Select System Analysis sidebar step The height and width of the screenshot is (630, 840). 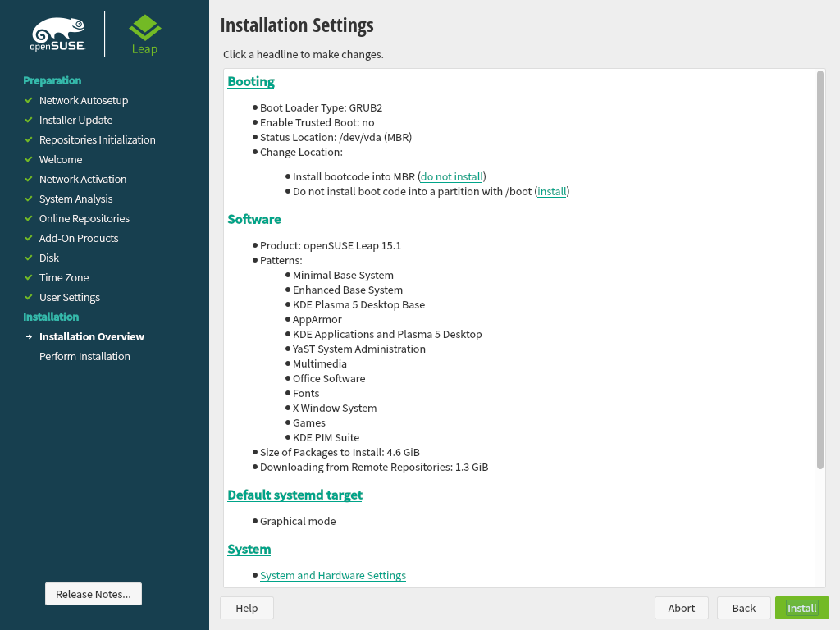coord(75,199)
